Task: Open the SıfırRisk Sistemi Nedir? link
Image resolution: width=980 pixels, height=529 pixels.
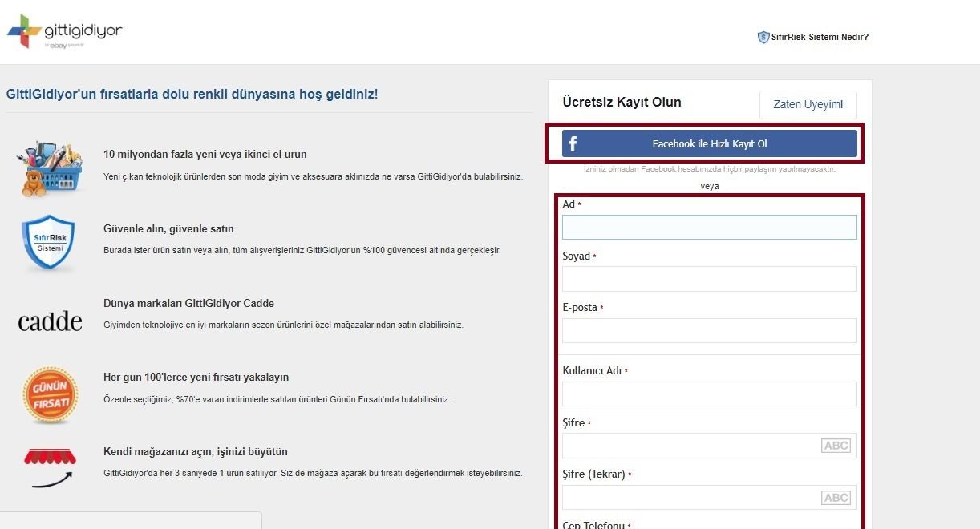Action: click(x=820, y=37)
